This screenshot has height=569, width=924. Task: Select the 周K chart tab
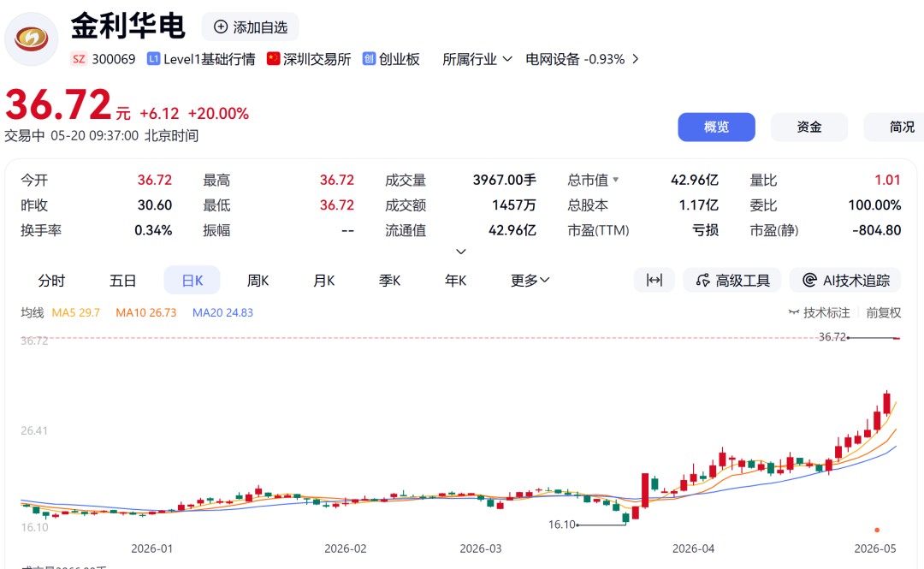258,280
